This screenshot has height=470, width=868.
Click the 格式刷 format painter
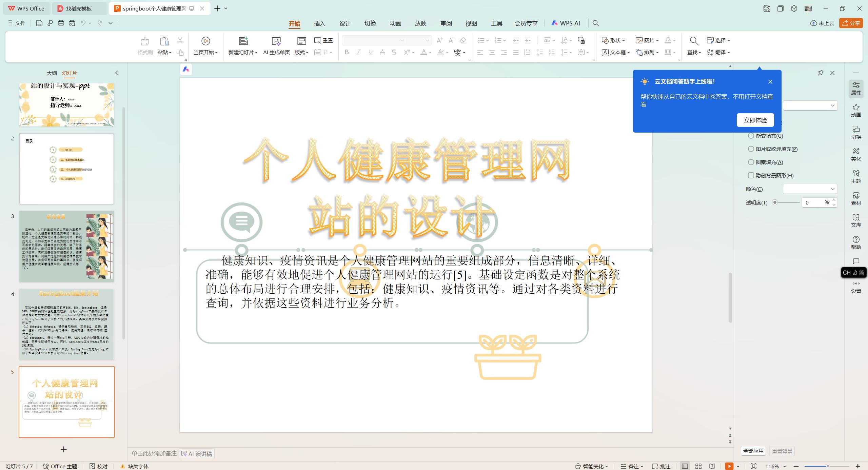tap(144, 45)
